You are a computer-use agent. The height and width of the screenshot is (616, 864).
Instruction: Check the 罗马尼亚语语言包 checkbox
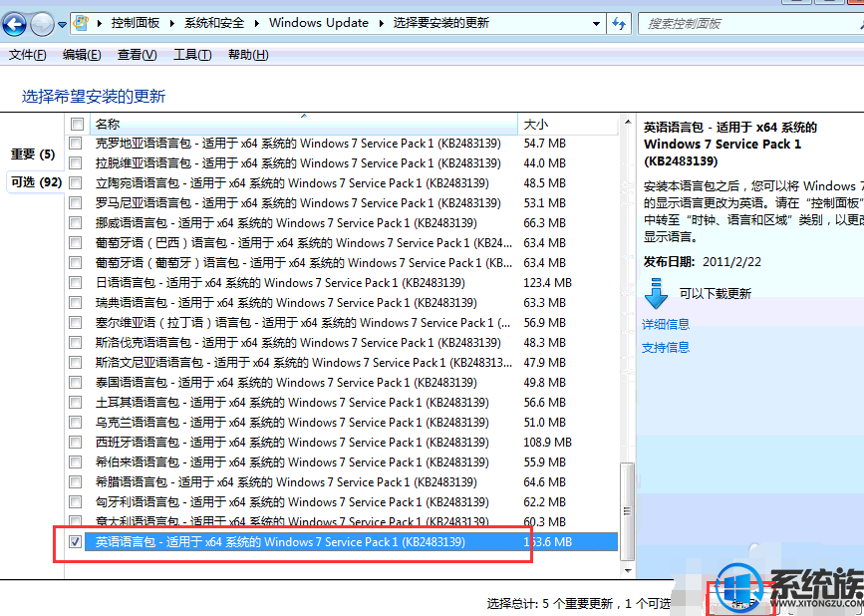[x=75, y=203]
